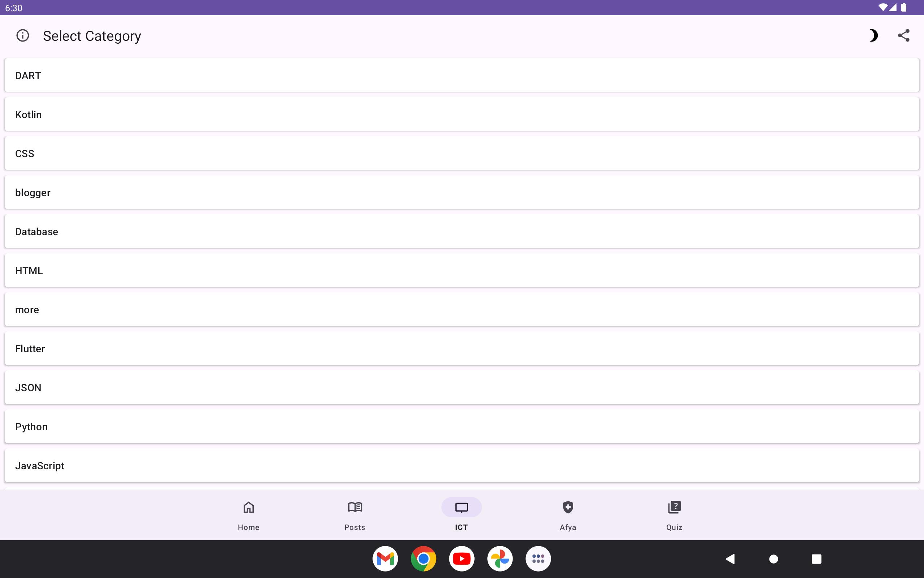Select the ICT tab
The height and width of the screenshot is (578, 924).
point(461,515)
